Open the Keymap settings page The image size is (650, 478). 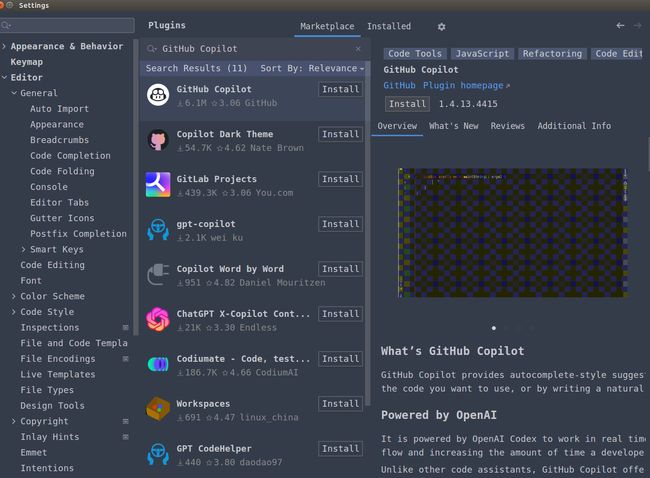point(27,62)
